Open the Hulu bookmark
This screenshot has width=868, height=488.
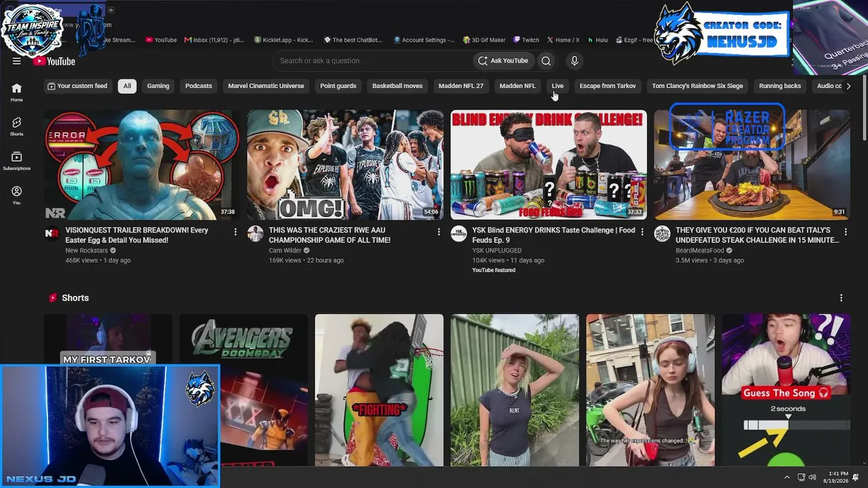[x=597, y=40]
